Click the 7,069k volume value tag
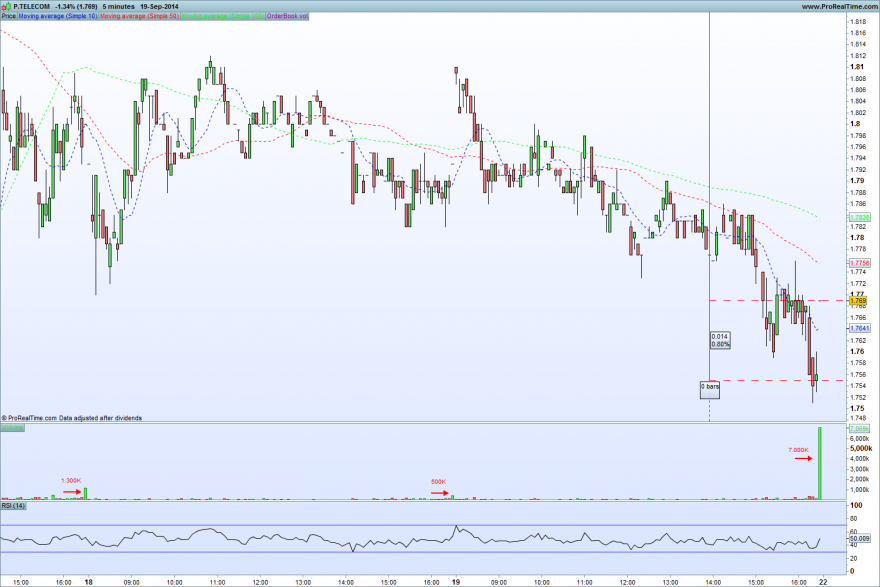 tap(859, 428)
